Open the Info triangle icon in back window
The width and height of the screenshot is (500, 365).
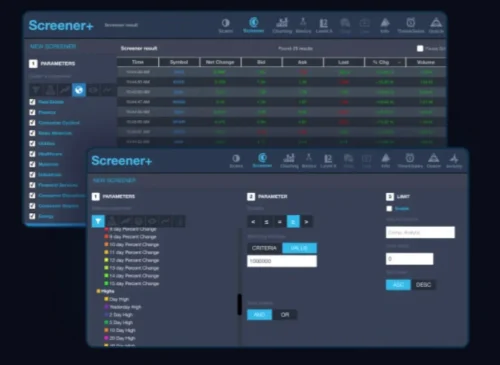pos(385,25)
